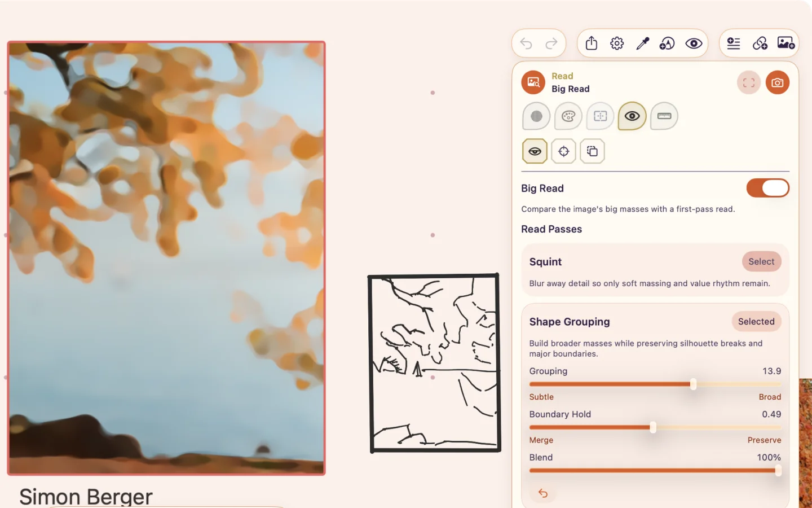The height and width of the screenshot is (508, 812).
Task: Click the pink frame/fullscreen button
Action: [749, 82]
